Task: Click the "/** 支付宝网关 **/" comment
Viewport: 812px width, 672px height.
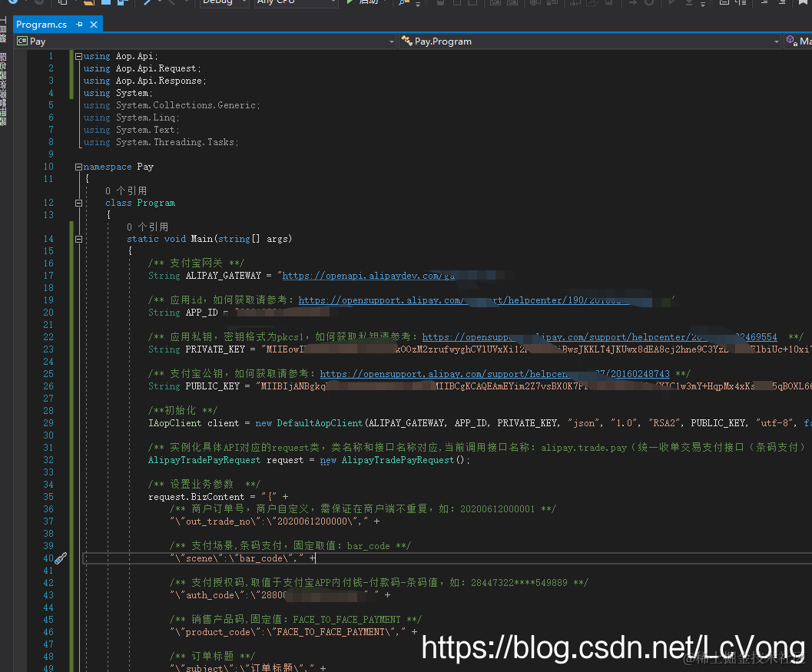Action: click(196, 263)
